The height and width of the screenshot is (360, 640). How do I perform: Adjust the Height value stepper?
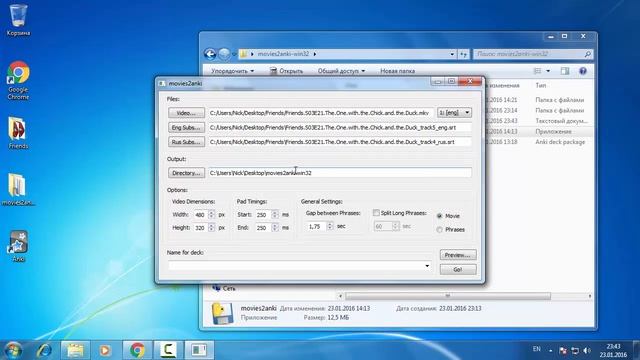click(211, 228)
